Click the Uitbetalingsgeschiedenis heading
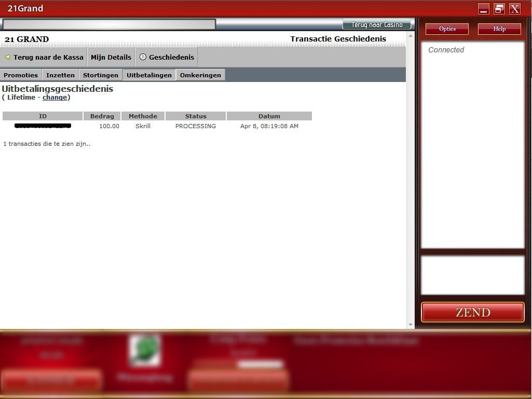532x399 pixels. tap(57, 89)
